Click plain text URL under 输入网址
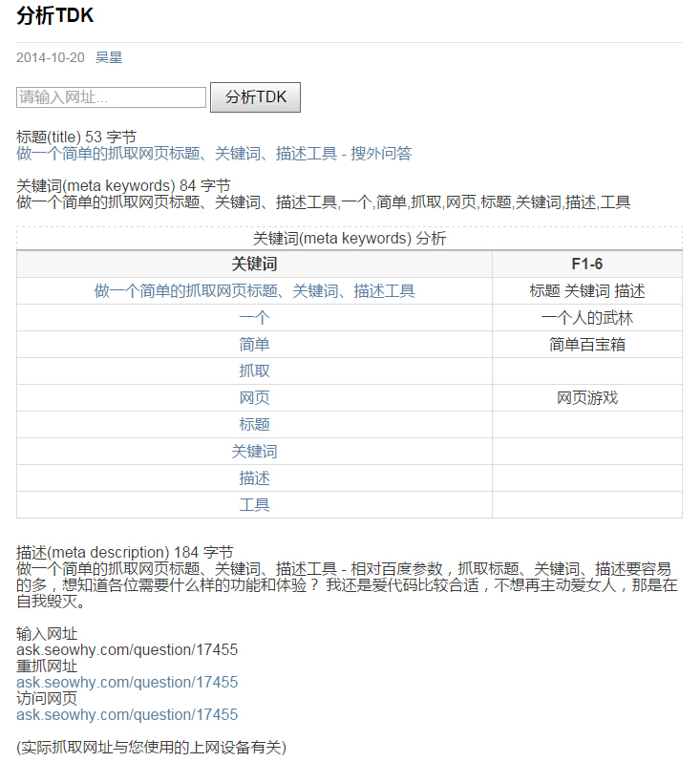 coord(127,649)
